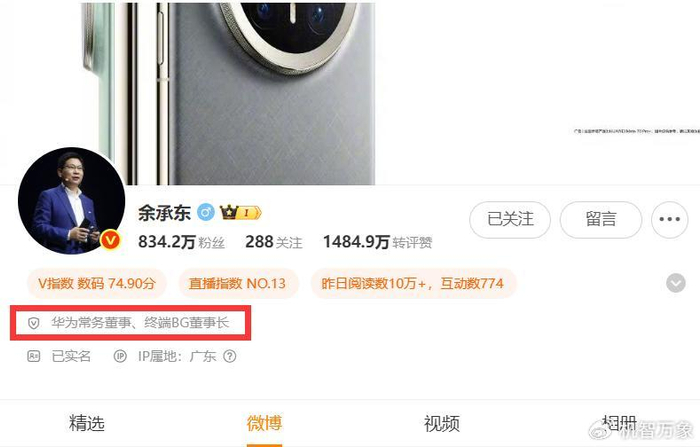Click the 已实名 real-name ID icon
Screen dimensions: 700x447
click(33, 356)
